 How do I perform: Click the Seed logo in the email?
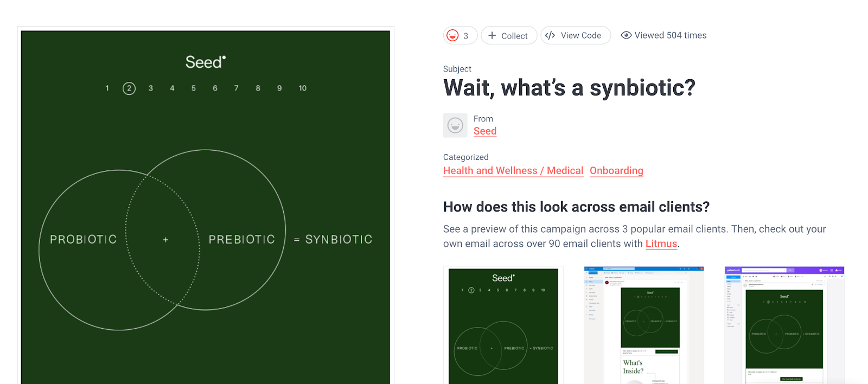pyautogui.click(x=205, y=62)
